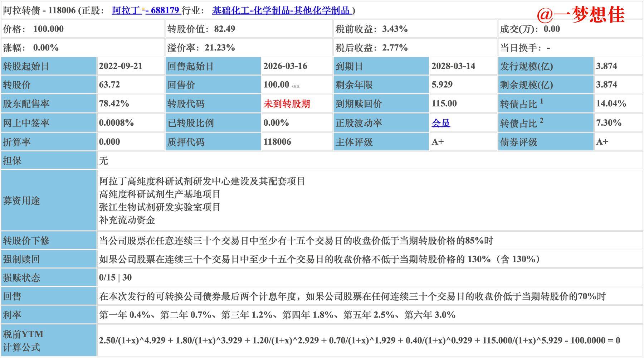644x358 pixels.
Task: Click the 高纯度科研试剂生产基地项目 line
Action: [160, 194]
